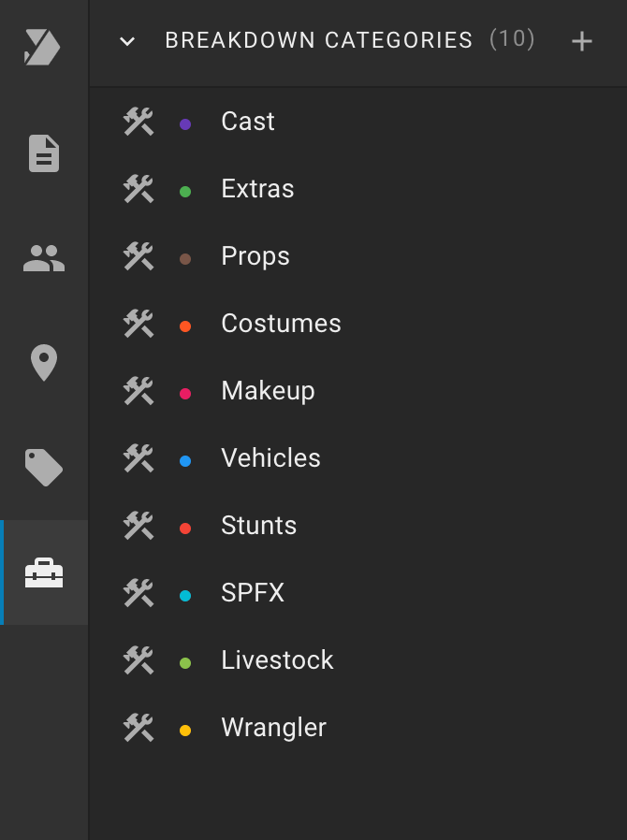Click the pink color dot beside Makeup

pos(185,394)
